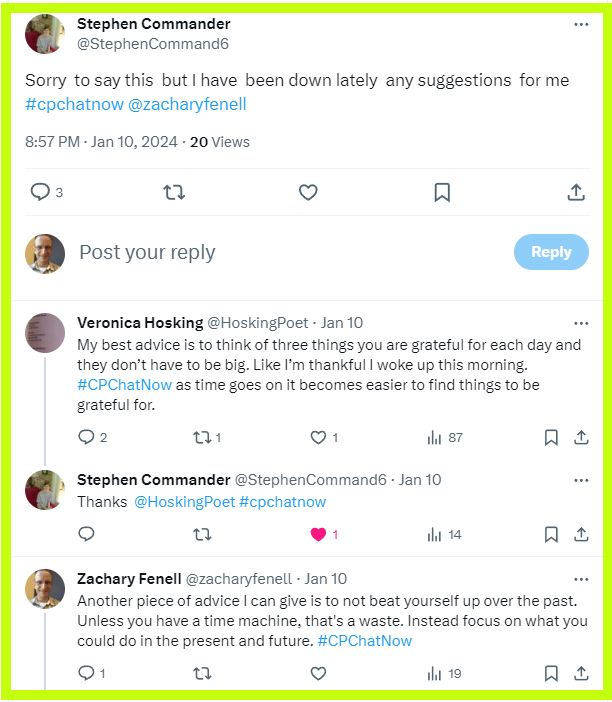Like Stephen Commander's main post
This screenshot has width=612, height=702.
tap(309, 192)
